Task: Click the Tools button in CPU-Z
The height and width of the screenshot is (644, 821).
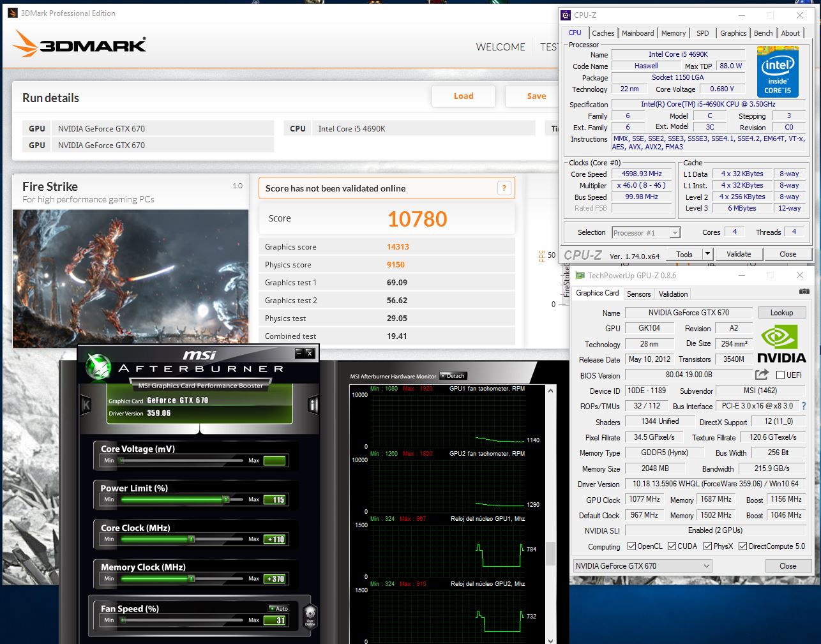Action: click(x=684, y=254)
